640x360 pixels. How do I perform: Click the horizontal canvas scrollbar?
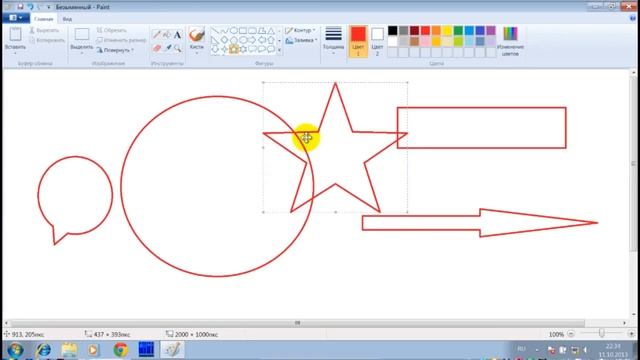298,323
